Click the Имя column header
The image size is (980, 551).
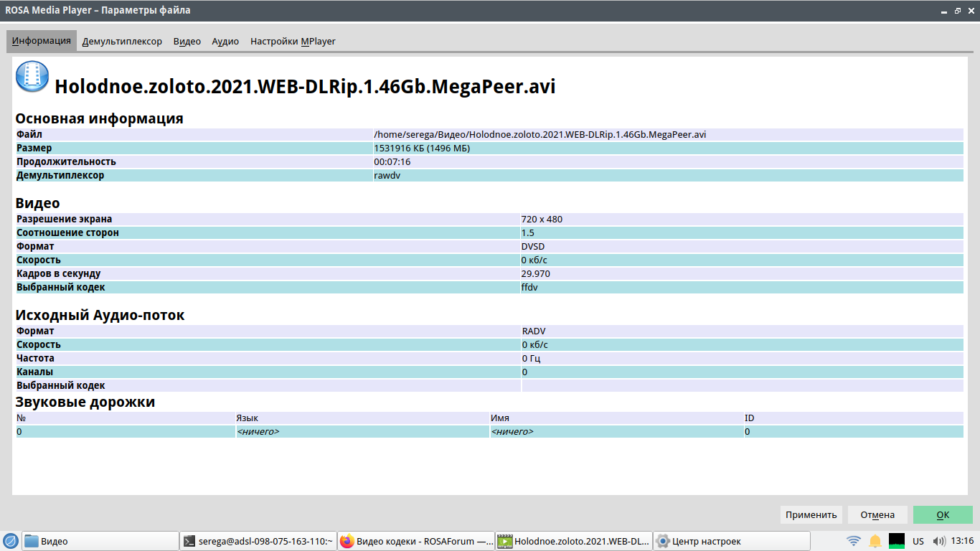pos(500,418)
